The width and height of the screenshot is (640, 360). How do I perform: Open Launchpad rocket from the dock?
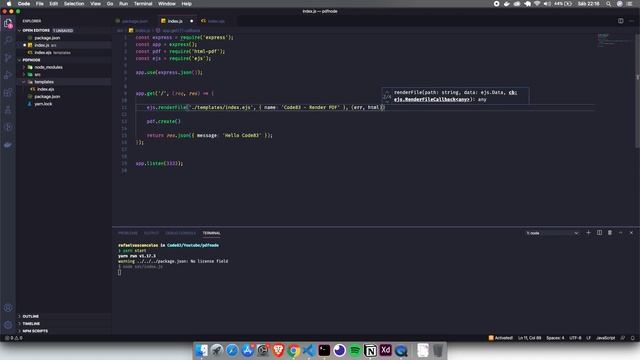point(217,350)
